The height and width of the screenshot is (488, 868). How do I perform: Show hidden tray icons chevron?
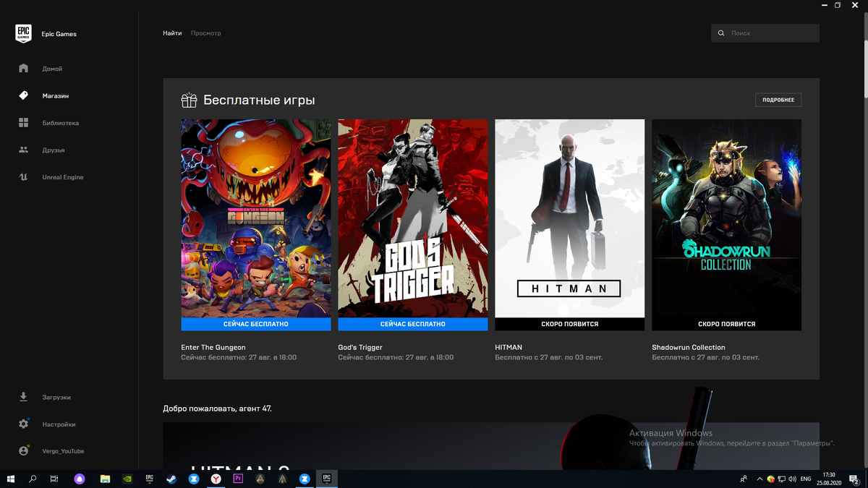coord(759,479)
